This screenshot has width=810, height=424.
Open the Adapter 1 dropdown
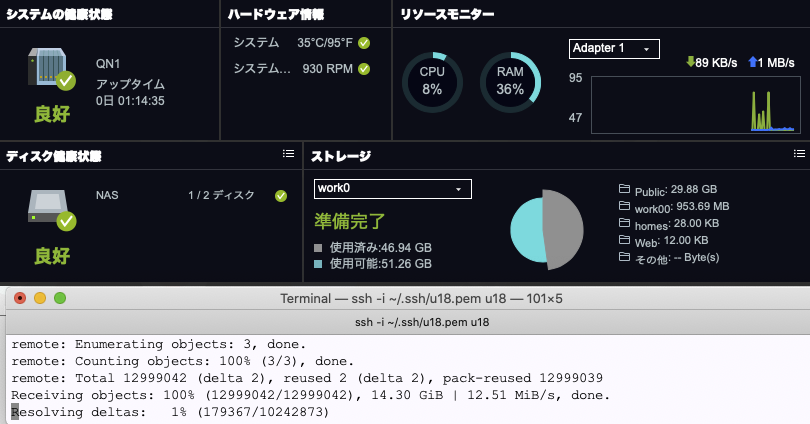[614, 48]
